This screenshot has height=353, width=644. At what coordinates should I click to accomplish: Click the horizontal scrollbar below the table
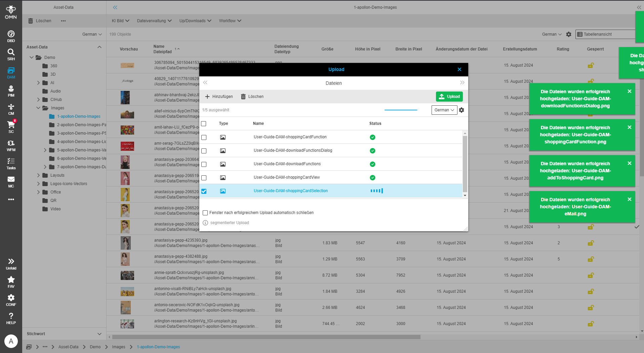coord(266,337)
